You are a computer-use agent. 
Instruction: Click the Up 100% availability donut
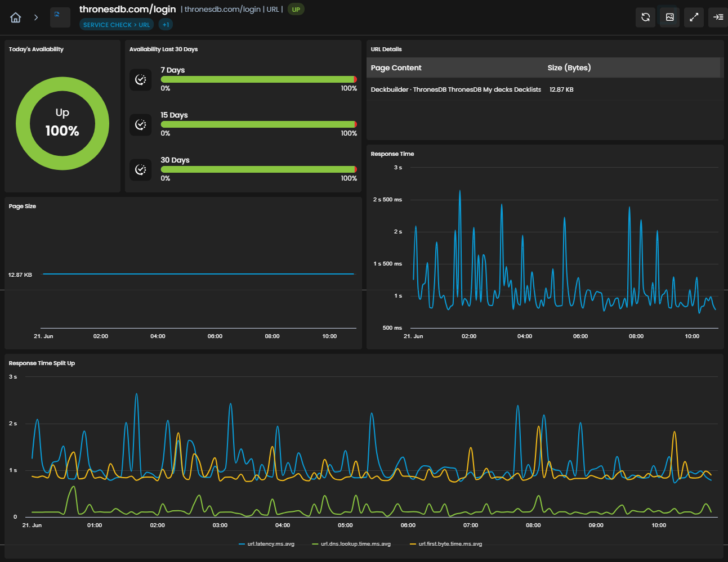pos(62,123)
